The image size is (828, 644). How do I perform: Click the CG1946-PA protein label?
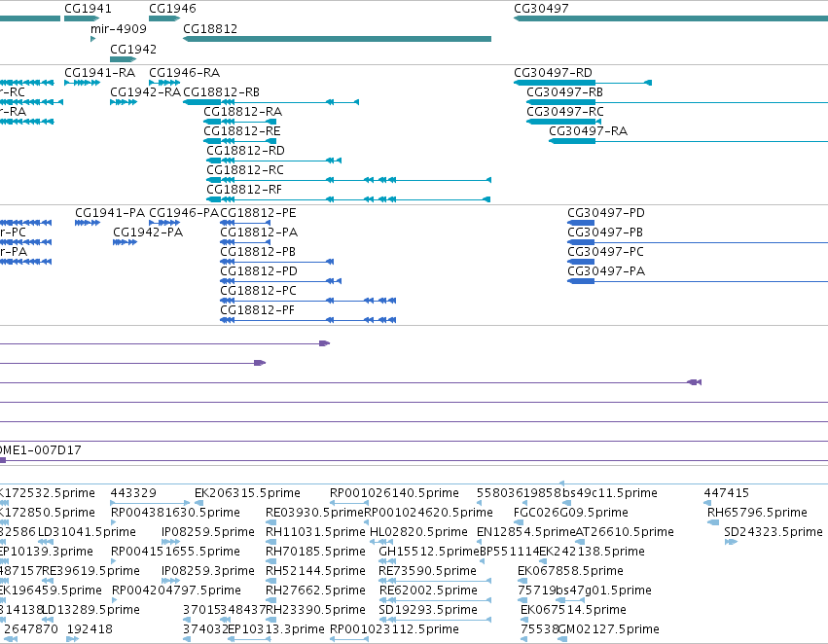pyautogui.click(x=184, y=213)
